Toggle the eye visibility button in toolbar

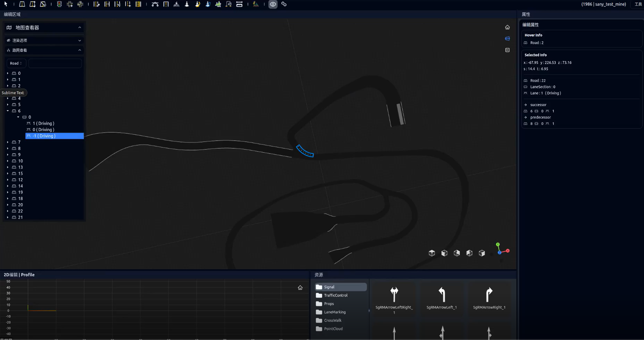tap(273, 4)
